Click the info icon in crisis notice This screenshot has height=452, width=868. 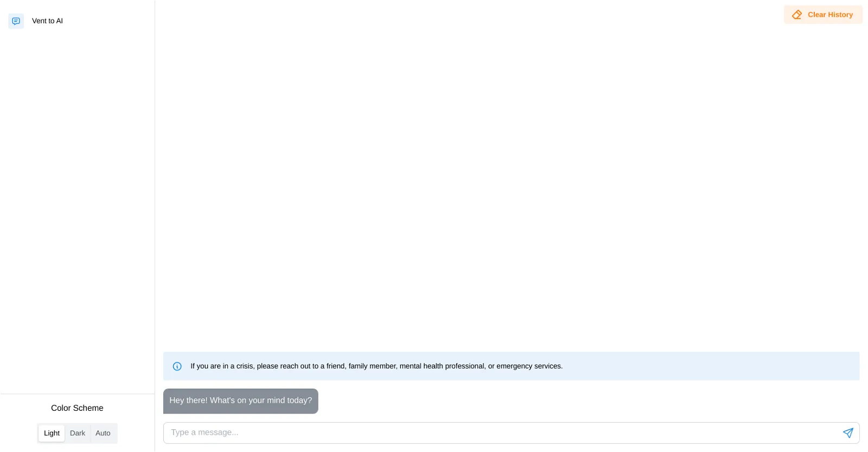point(177,366)
